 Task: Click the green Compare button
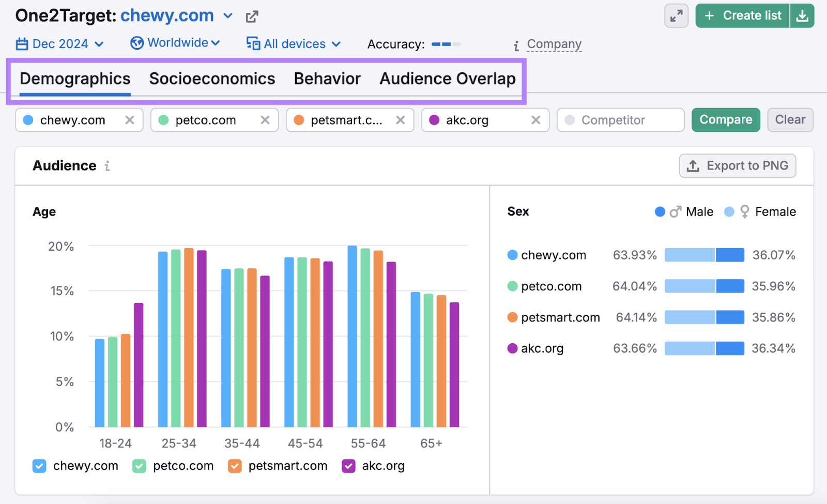[x=726, y=120]
